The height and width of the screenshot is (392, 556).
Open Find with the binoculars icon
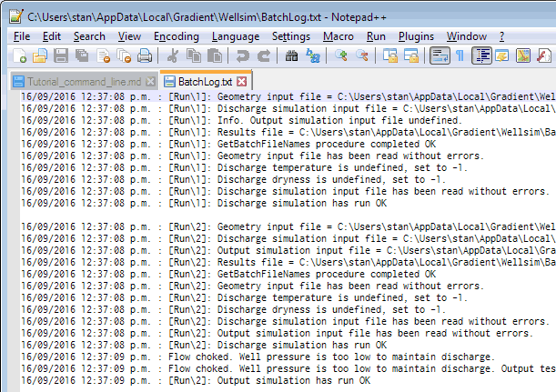click(x=291, y=55)
